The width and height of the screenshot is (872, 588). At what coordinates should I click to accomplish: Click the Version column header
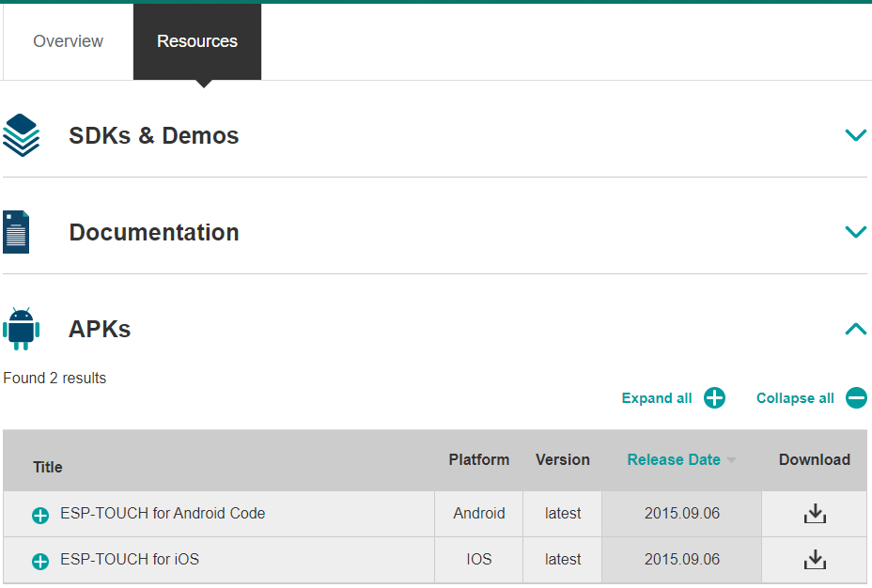click(563, 459)
